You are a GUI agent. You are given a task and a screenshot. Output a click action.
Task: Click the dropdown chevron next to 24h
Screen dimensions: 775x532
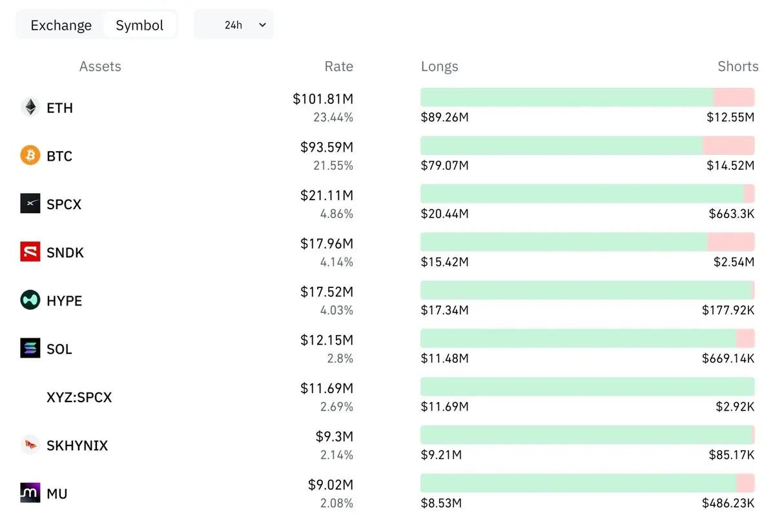[262, 25]
